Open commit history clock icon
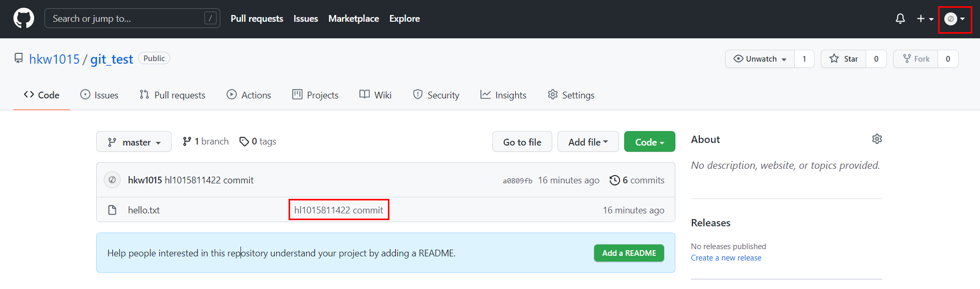The width and height of the screenshot is (980, 289). (x=614, y=180)
